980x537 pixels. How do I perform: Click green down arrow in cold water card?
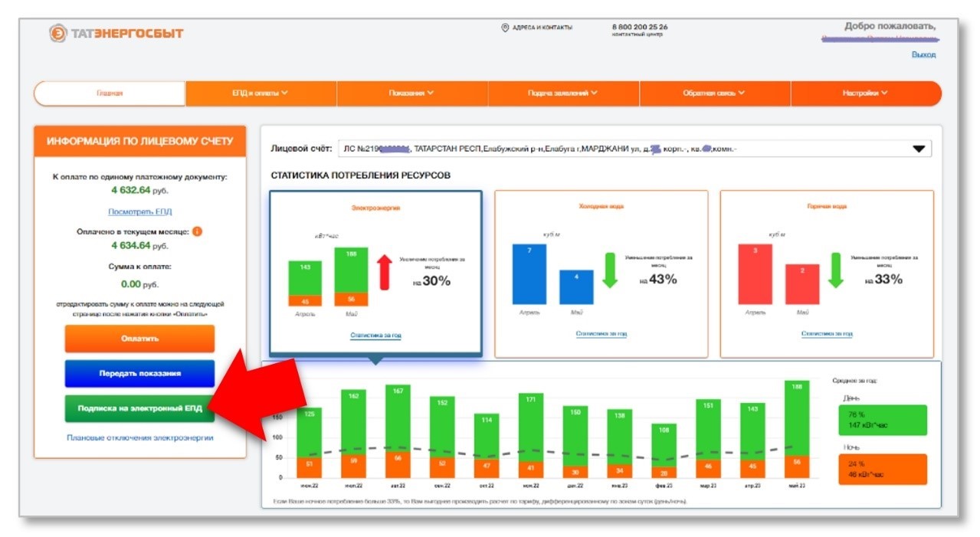pos(610,270)
